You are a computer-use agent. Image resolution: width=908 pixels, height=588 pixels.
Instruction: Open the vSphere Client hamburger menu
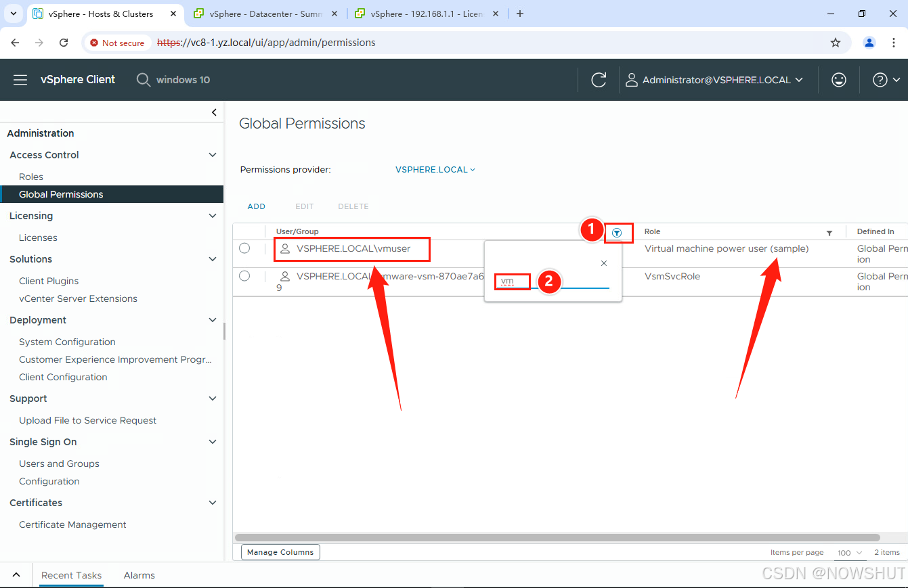20,80
